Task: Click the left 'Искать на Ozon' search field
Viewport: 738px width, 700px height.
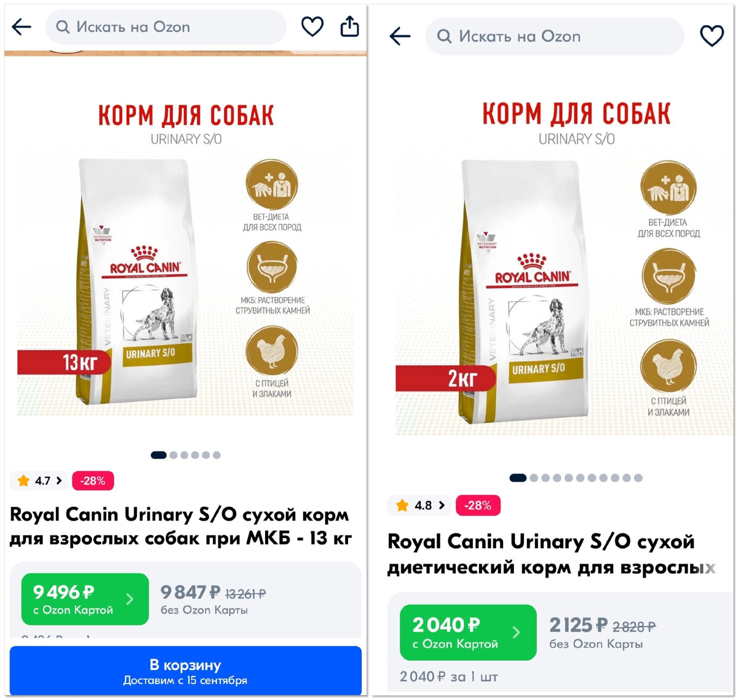Action: (x=166, y=27)
